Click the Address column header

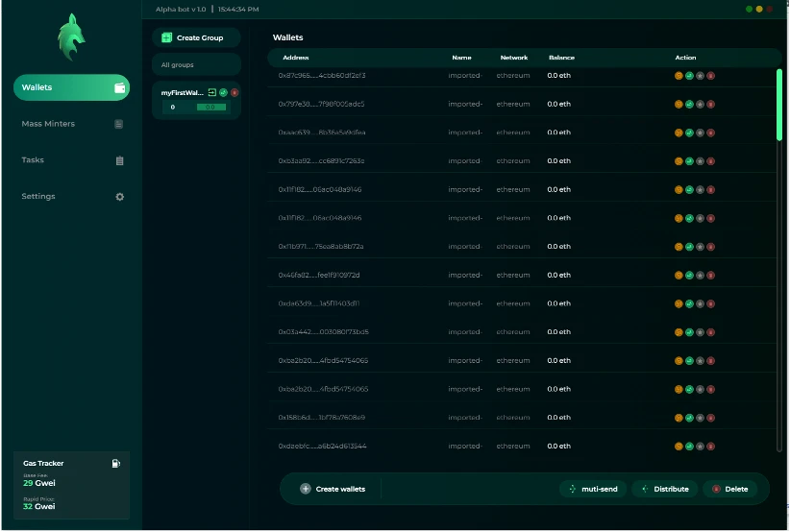[x=296, y=58]
